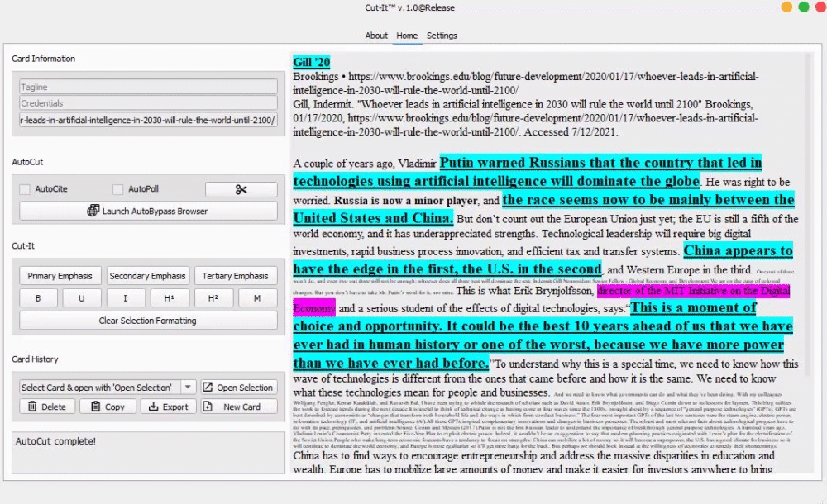Apply Primary Emphasis formatting
827x504 pixels.
[x=60, y=276]
